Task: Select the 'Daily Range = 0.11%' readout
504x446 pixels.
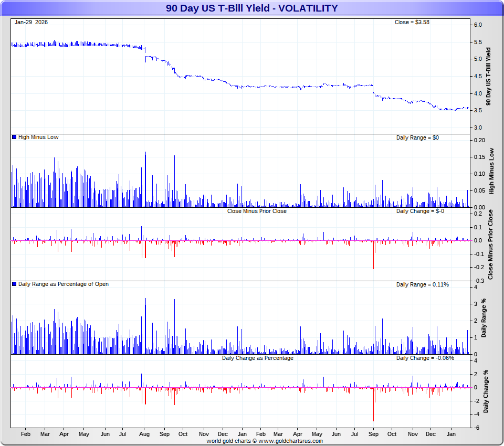Action: (422, 284)
